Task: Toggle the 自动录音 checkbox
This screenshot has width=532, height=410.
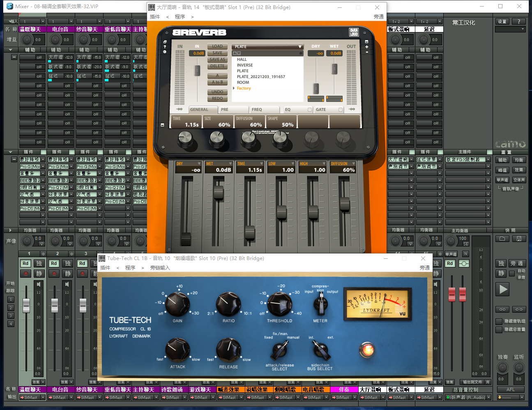Action: [512, 274]
